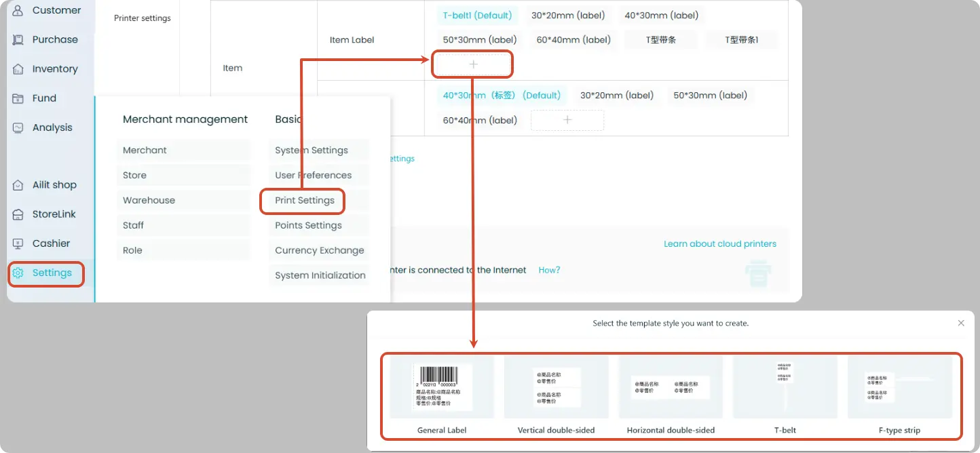
Task: Select T-belt1 (Default) item label template
Action: [x=477, y=15]
